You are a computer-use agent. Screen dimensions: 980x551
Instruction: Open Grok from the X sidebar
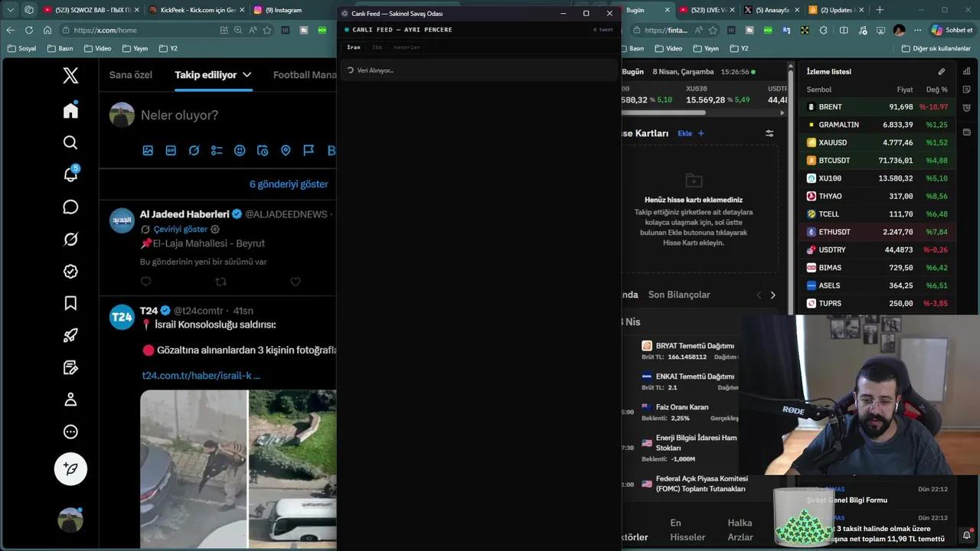pos(70,239)
